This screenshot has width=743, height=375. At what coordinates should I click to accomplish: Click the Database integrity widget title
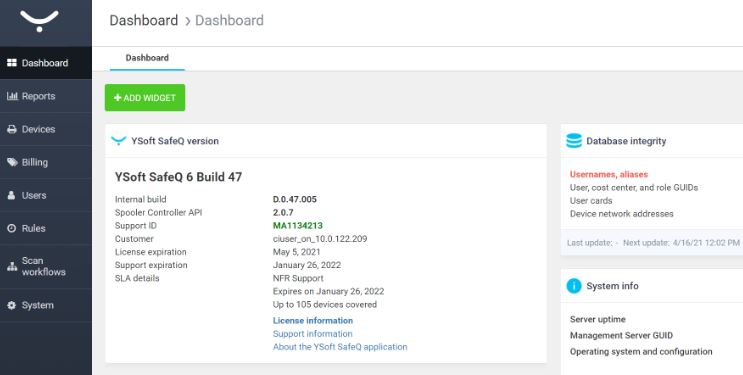[x=626, y=141]
